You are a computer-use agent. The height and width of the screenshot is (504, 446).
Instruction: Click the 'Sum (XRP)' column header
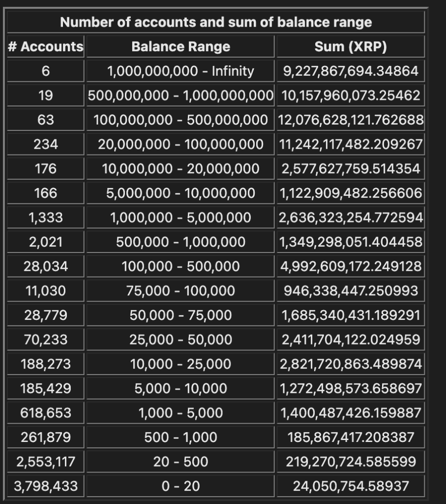click(x=351, y=47)
